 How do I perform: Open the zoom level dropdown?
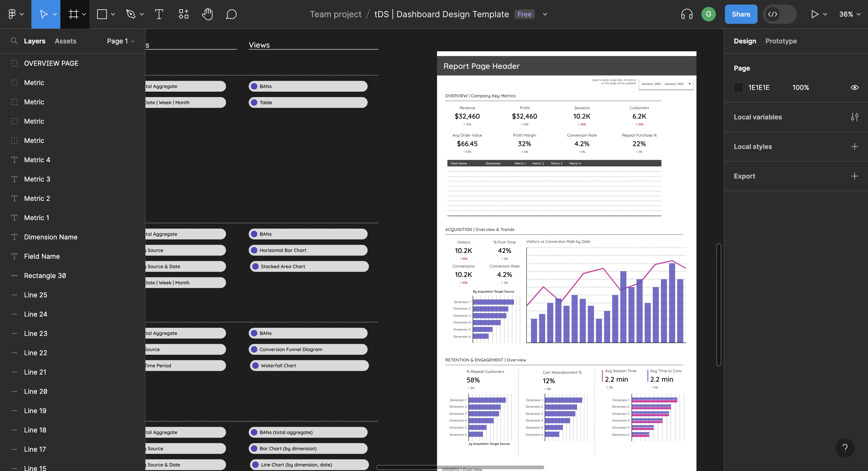[850, 14]
